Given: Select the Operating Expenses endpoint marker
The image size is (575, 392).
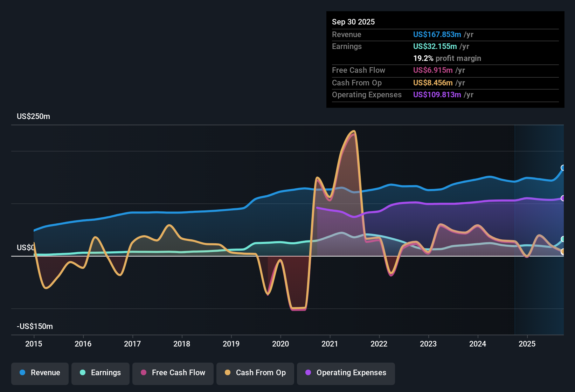Looking at the screenshot, I should tap(563, 198).
